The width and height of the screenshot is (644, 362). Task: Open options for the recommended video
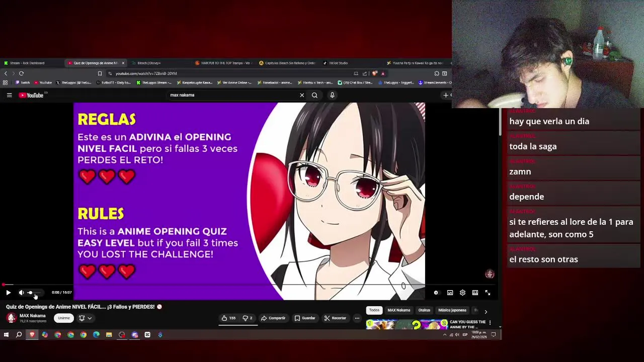point(490,323)
